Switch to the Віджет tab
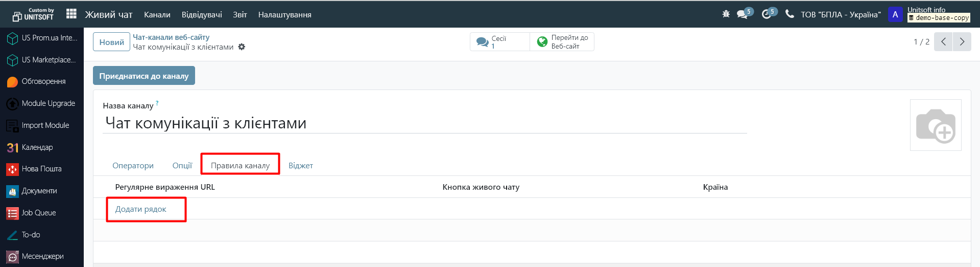The image size is (980, 267). click(x=300, y=166)
